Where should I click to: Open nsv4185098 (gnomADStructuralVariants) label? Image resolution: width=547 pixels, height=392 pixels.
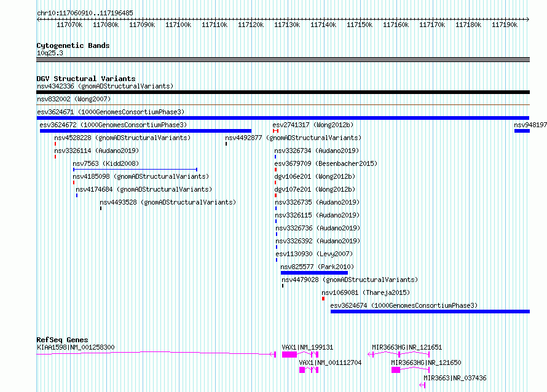141,176
